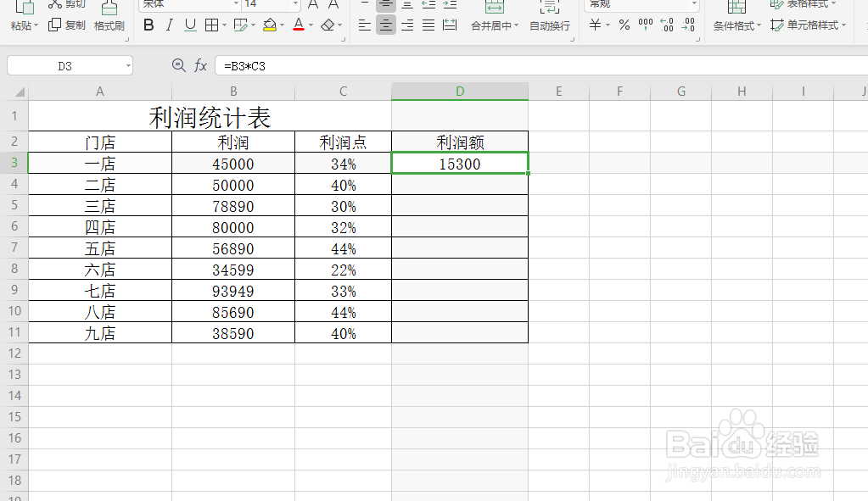Click the Name Box showing D3

(64, 66)
